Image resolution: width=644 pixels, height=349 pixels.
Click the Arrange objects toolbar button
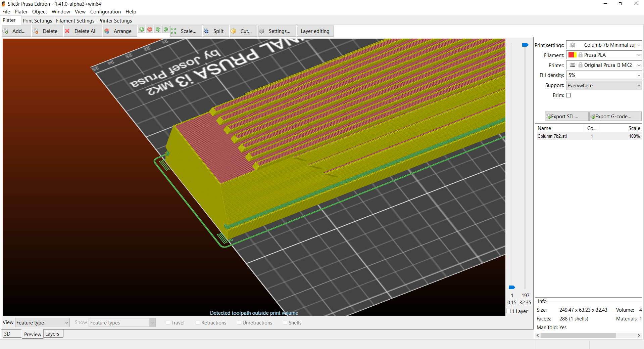120,31
